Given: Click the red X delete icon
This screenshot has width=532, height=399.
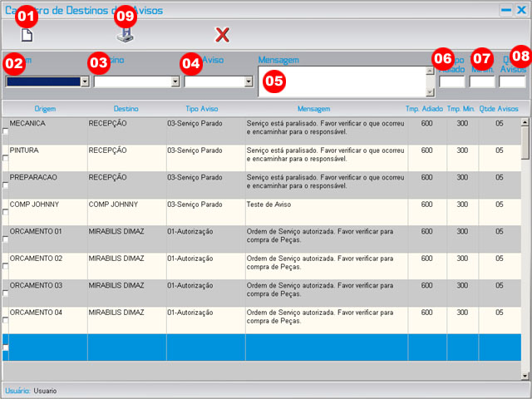Looking at the screenshot, I should click(x=222, y=35).
